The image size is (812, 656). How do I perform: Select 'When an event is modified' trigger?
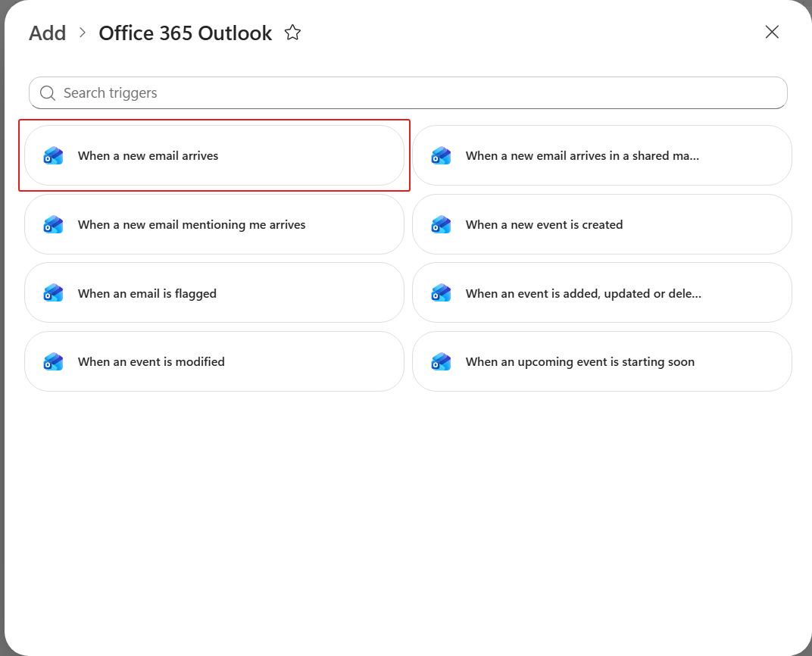click(x=214, y=361)
